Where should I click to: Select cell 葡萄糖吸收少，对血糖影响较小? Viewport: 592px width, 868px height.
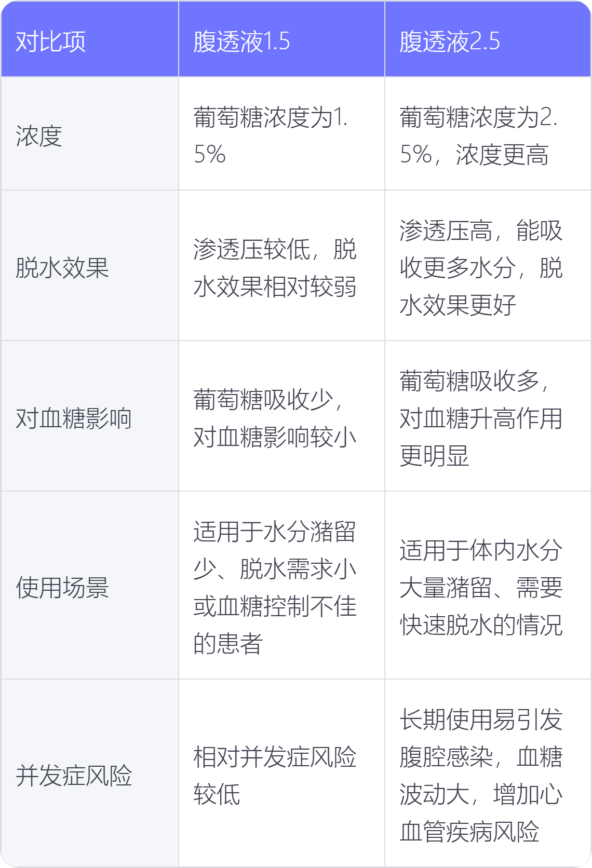(281, 416)
